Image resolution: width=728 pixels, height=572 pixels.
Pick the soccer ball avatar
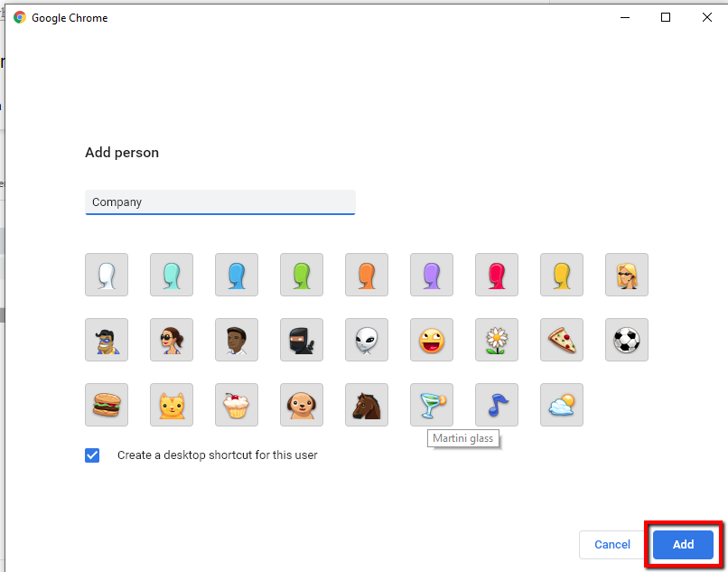click(x=626, y=340)
